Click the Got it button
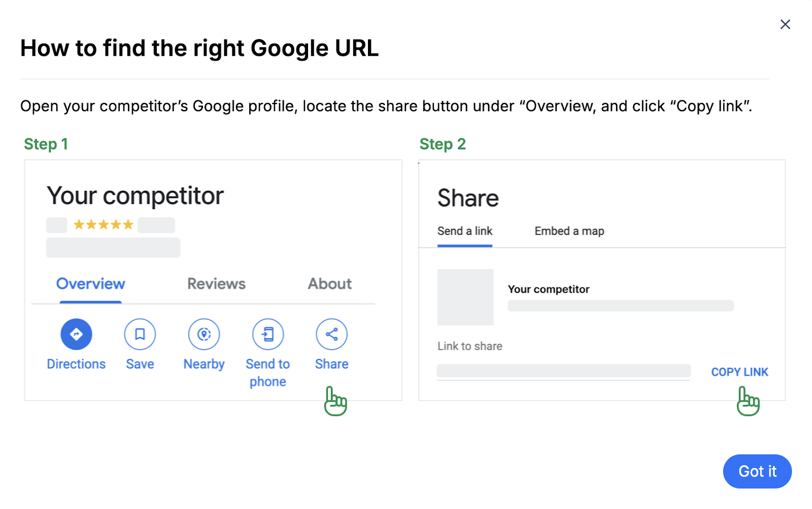812x509 pixels. [757, 471]
